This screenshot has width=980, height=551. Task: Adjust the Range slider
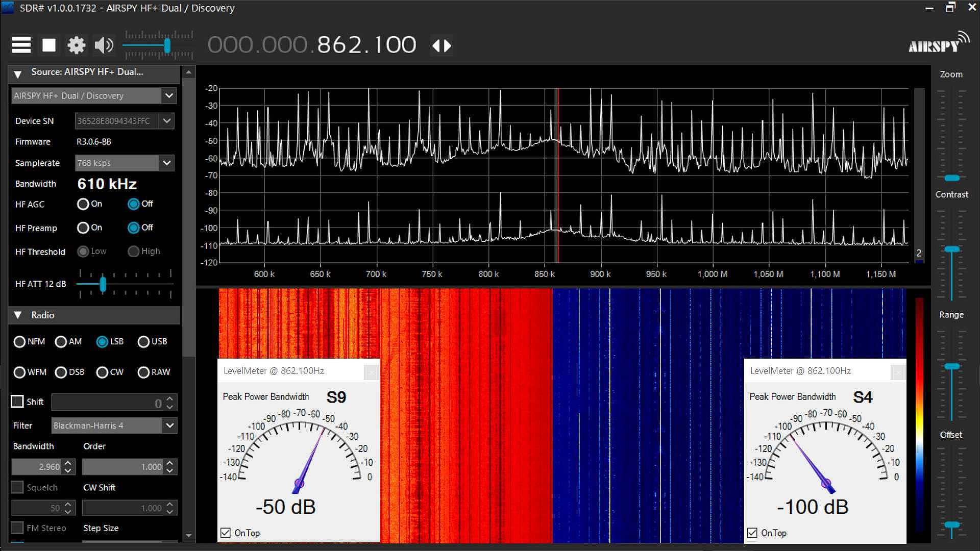point(952,366)
